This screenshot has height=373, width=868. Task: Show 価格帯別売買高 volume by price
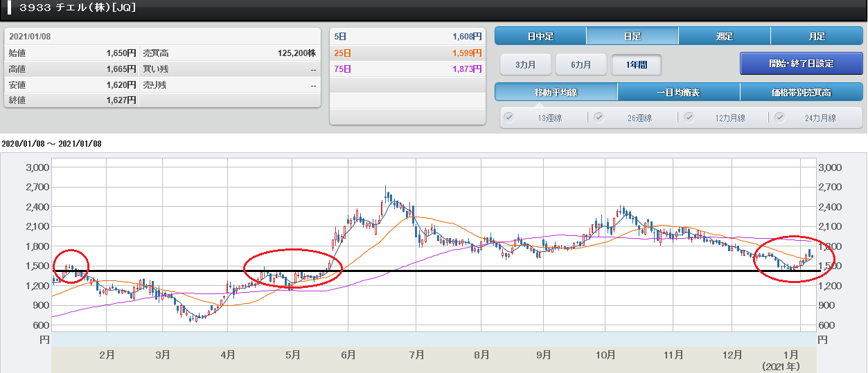[x=801, y=92]
